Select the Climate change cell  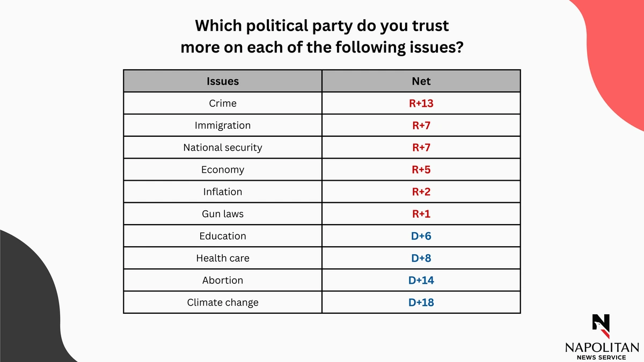pyautogui.click(x=223, y=302)
